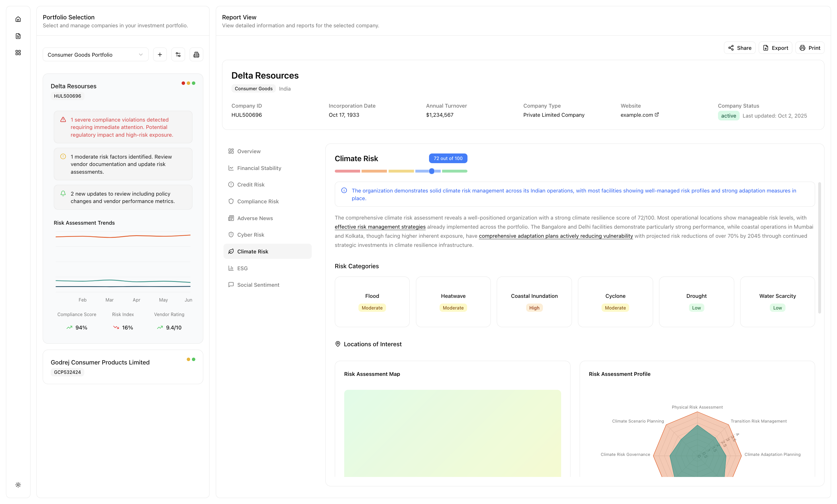837x504 pixels.
Task: Add a new company with plus button
Action: click(160, 55)
